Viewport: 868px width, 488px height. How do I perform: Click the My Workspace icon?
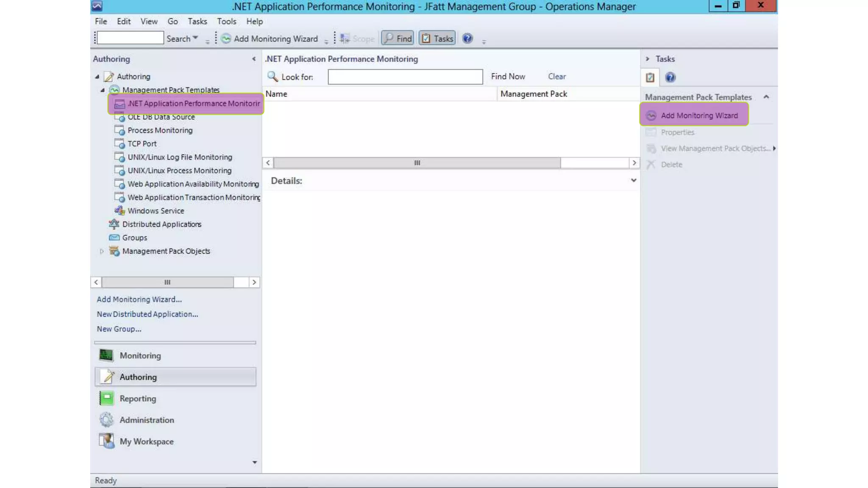(106, 441)
